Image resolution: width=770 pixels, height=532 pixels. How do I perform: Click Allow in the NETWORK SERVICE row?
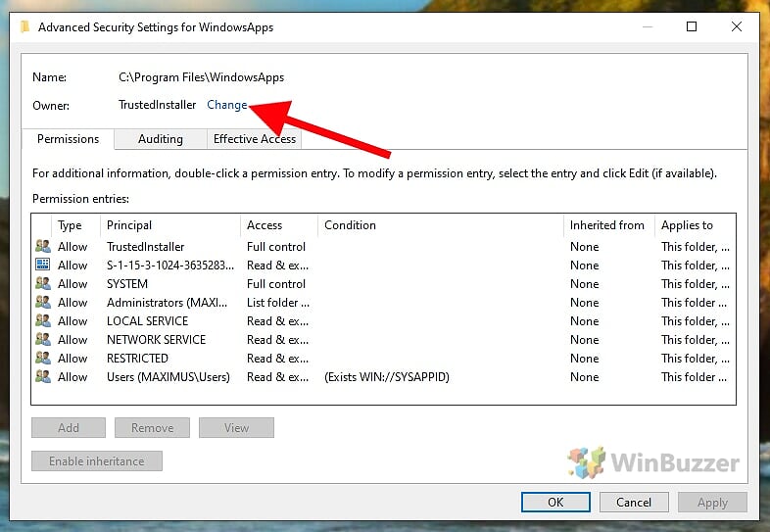[72, 340]
